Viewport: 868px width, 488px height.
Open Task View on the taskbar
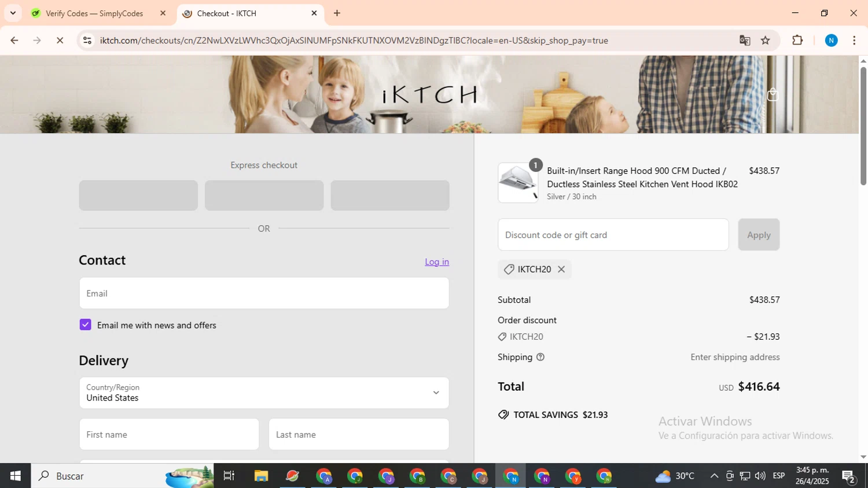click(x=229, y=476)
